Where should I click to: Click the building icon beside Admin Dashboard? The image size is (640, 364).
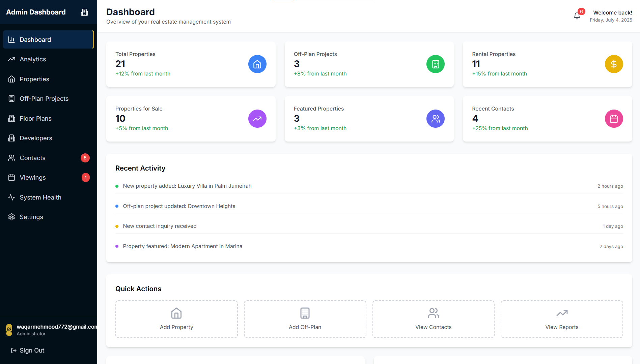pos(84,12)
